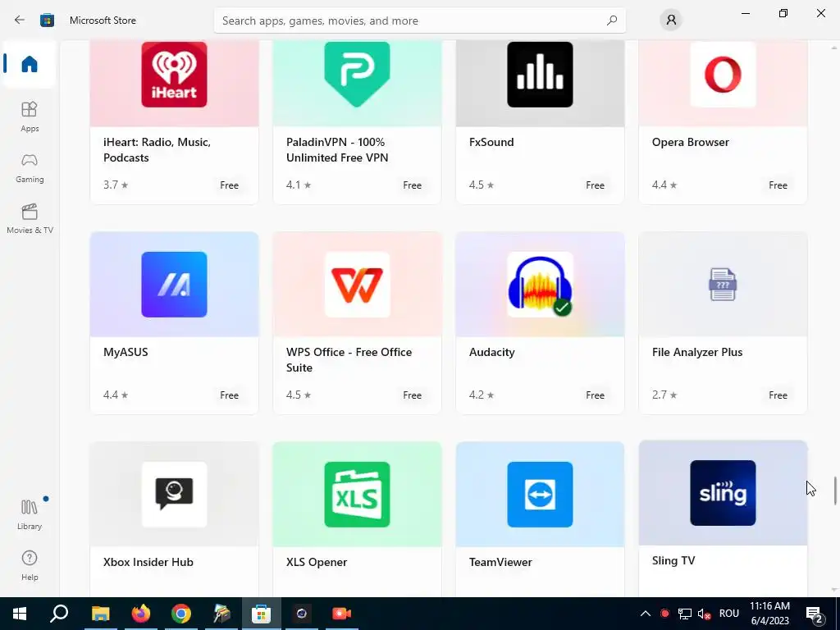This screenshot has height=630, width=840.
Task: Click the Free price on iHeart card
Action: [230, 185]
